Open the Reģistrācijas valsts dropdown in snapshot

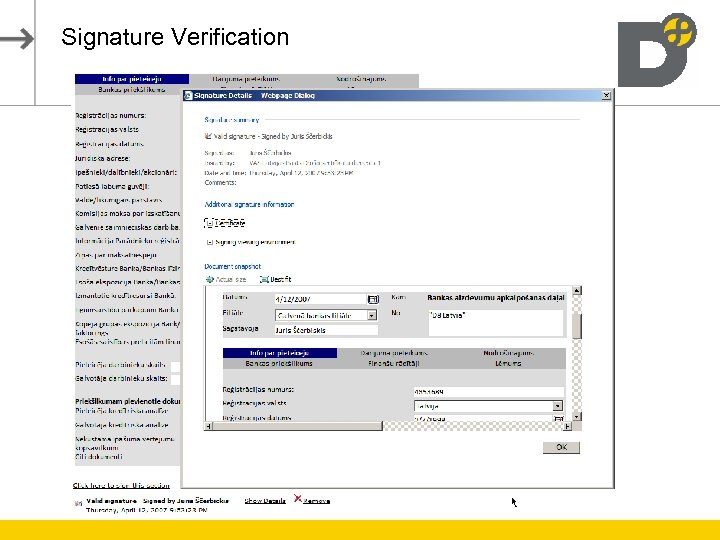pos(557,406)
